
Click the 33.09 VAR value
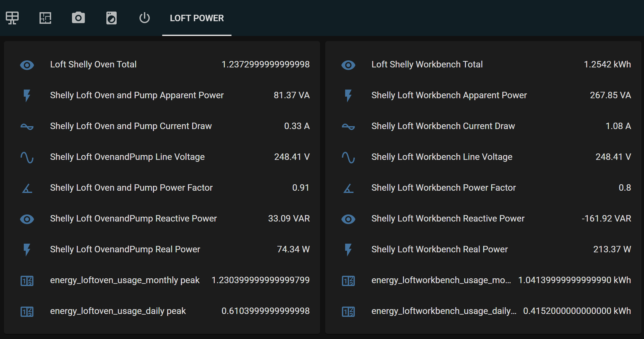[289, 219]
